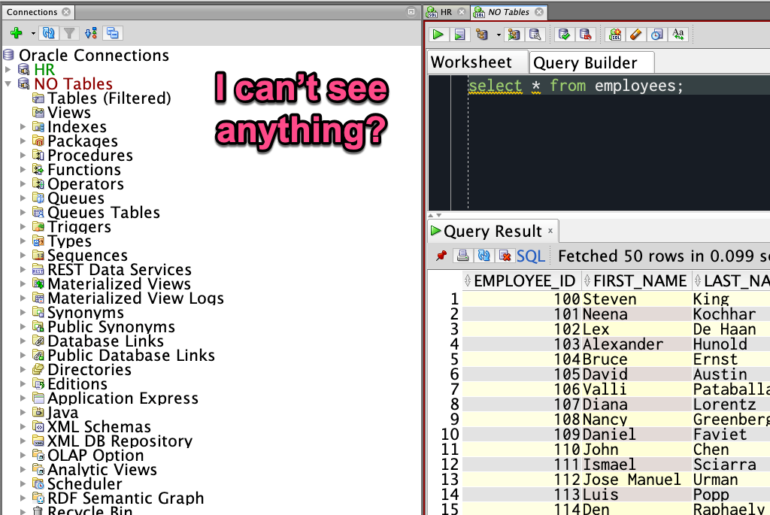The height and width of the screenshot is (515, 770).
Task: Click the Apply Filter funnel icon
Action: coord(69,33)
